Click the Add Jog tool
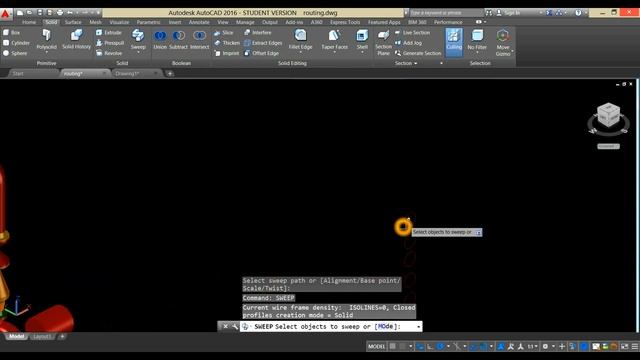The image size is (640, 360). (x=408, y=43)
